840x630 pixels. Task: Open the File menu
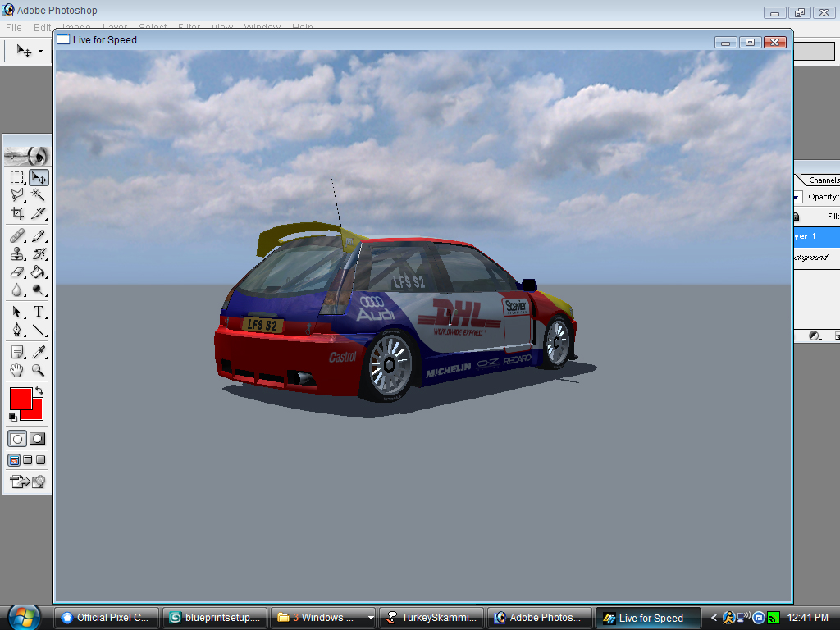(14, 27)
